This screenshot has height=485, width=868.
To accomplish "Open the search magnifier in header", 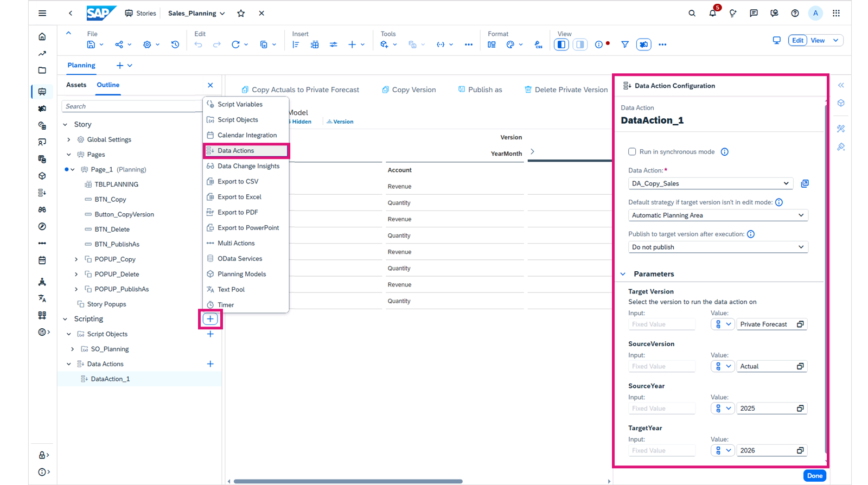I will (692, 13).
